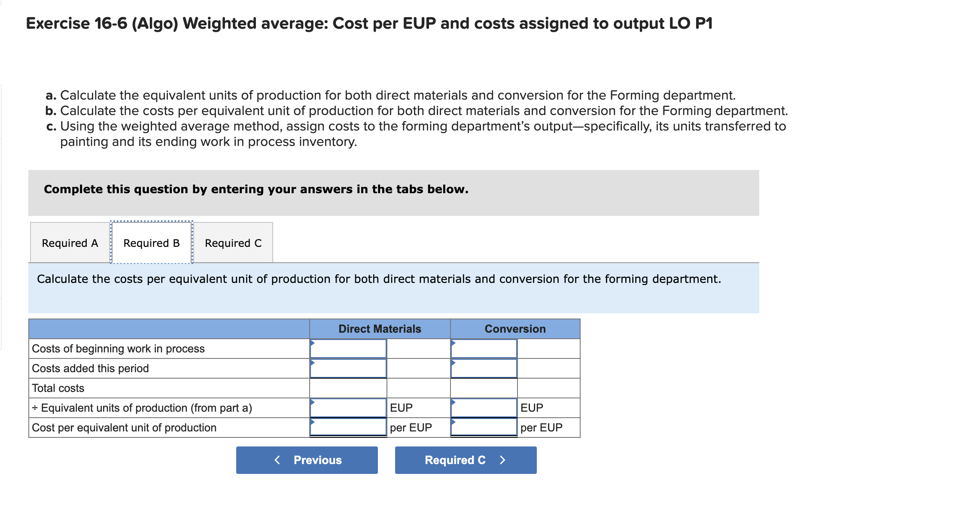Click Direct Materials total costs cell
Image resolution: width=980 pixels, height=522 pixels.
click(348, 388)
